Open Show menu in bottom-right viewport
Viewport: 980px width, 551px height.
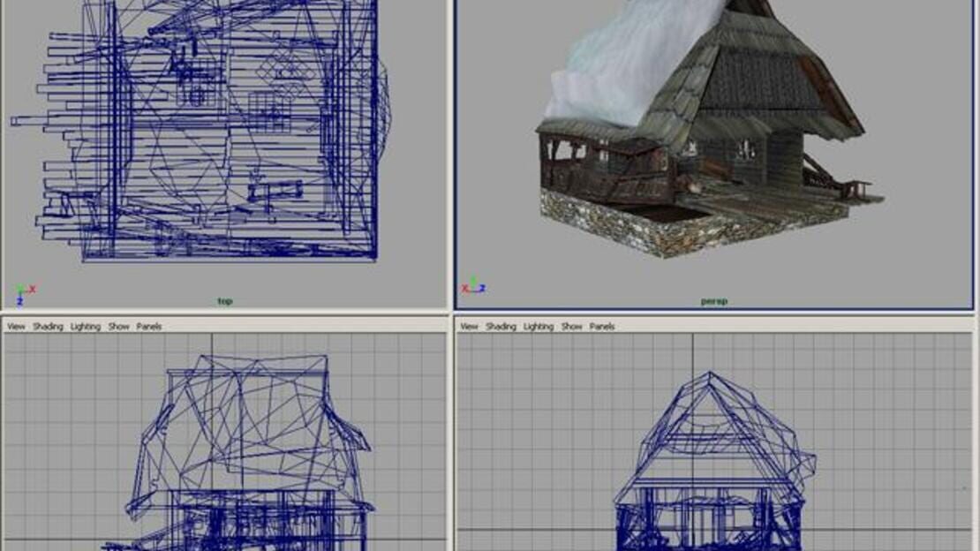572,327
